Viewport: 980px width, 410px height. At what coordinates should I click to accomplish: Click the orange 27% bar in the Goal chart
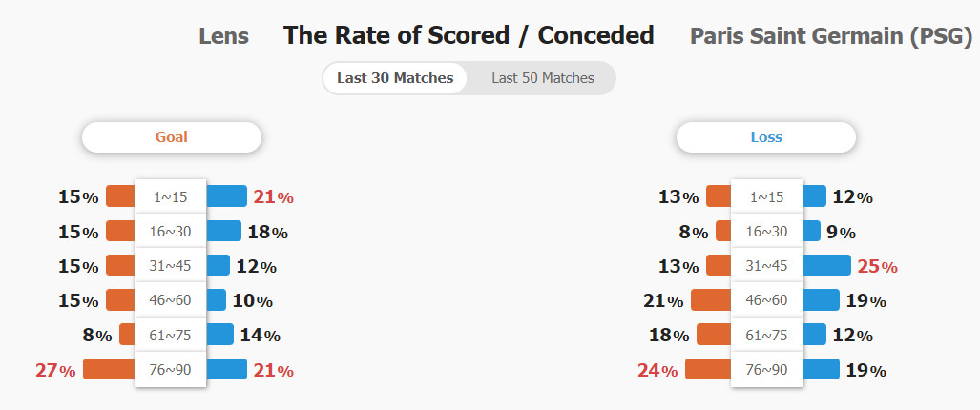pyautogui.click(x=109, y=369)
